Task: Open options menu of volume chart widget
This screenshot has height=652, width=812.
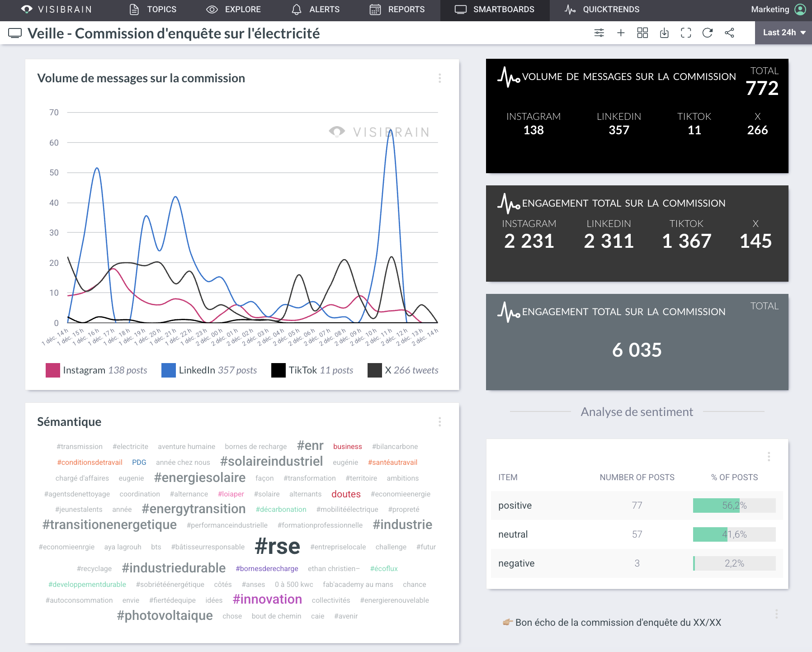Action: tap(439, 78)
